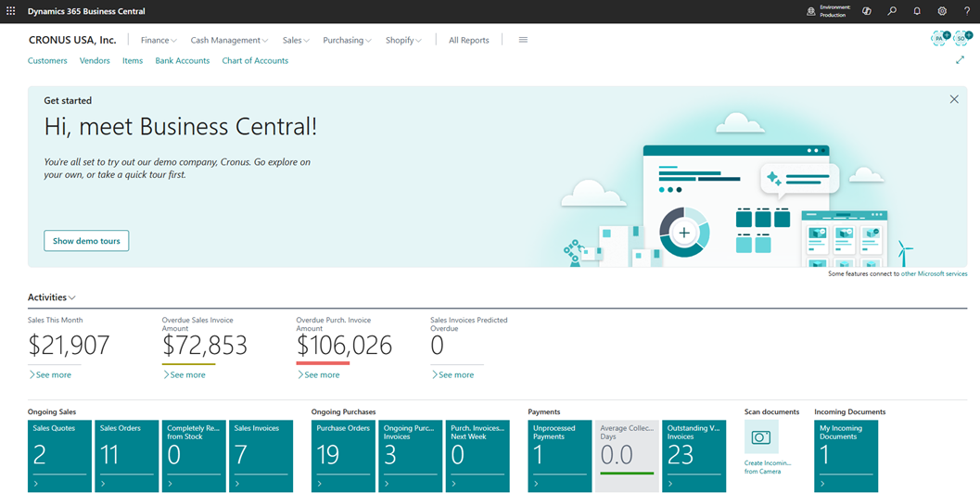See more under Sales Invoices Predicted Overdue
Screen dimensions: 980x493
[x=452, y=375]
